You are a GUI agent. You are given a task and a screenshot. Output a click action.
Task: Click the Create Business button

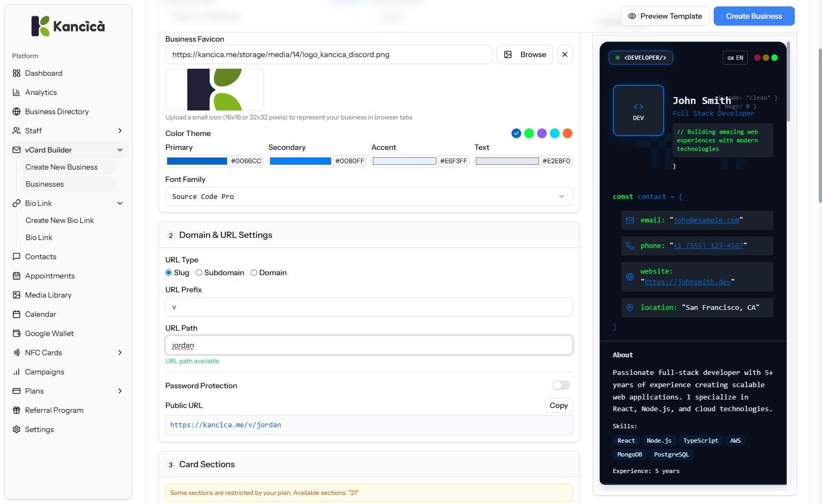pyautogui.click(x=754, y=16)
